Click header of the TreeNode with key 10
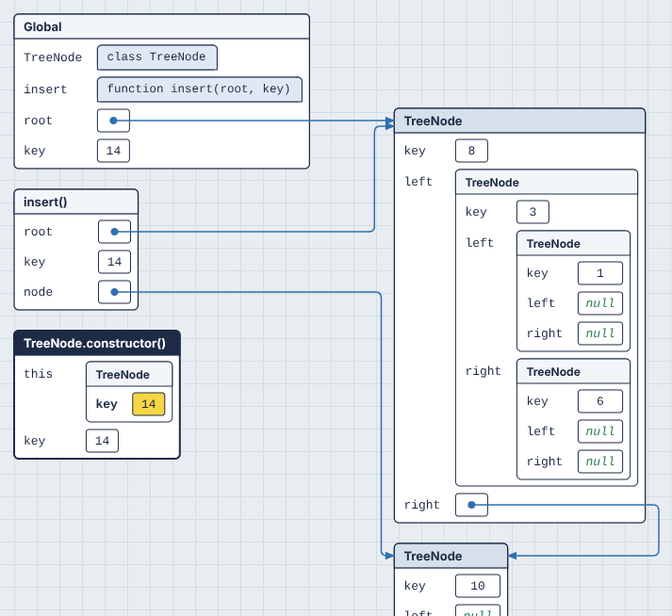 tap(451, 556)
